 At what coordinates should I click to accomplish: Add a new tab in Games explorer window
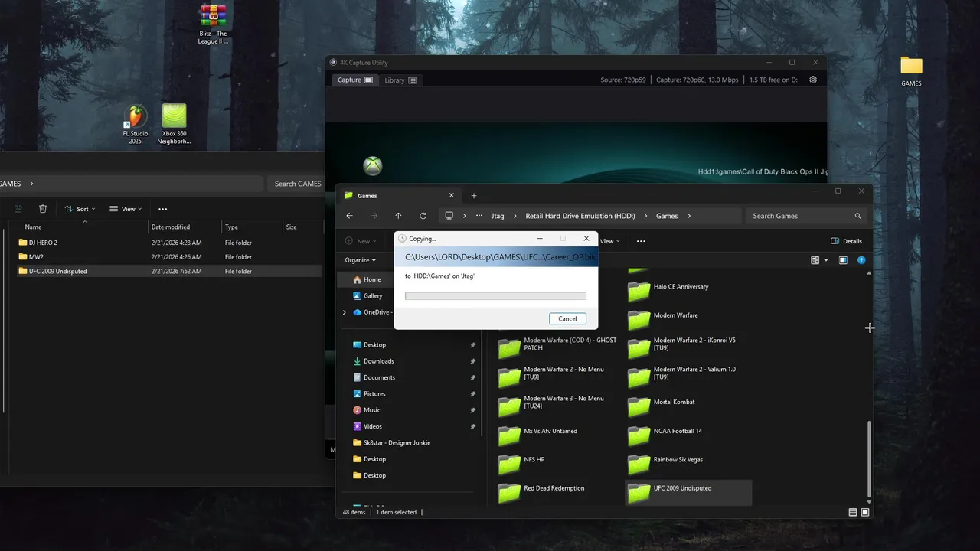click(473, 196)
